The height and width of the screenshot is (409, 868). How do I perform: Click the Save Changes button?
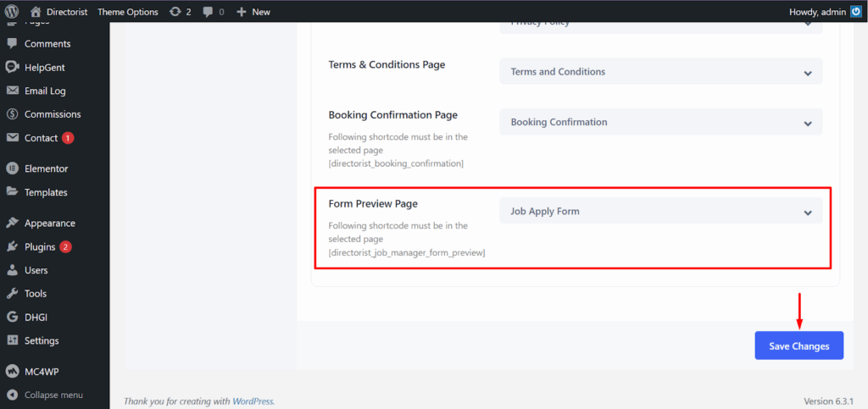798,345
